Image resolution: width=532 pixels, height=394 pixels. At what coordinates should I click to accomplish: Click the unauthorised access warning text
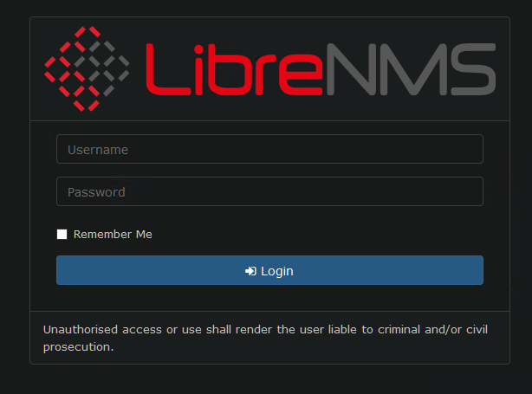pos(265,338)
